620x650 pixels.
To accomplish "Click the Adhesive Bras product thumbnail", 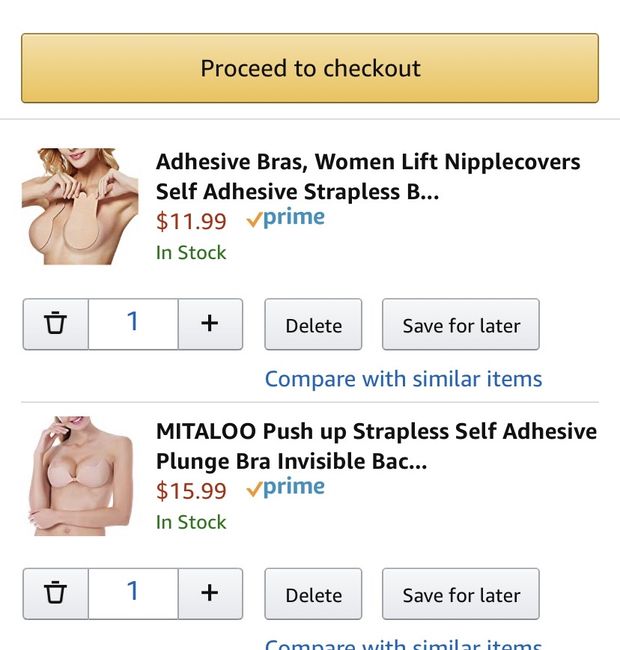I will click(80, 205).
